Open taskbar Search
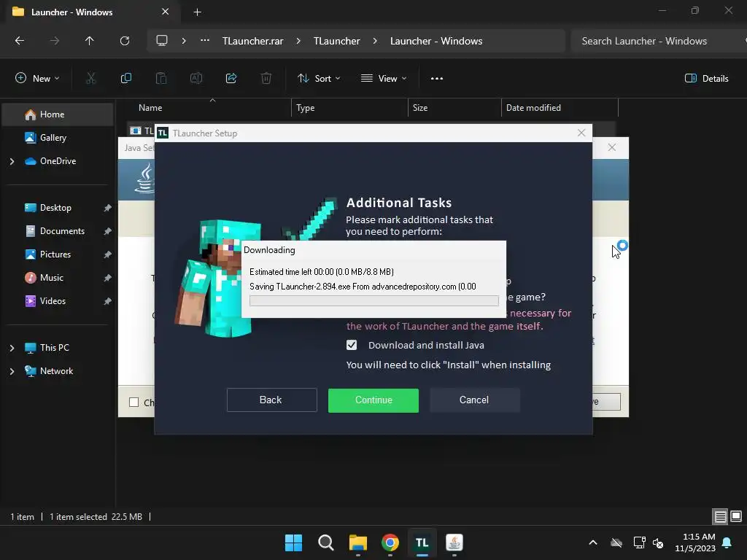The width and height of the screenshot is (747, 560). click(326, 542)
